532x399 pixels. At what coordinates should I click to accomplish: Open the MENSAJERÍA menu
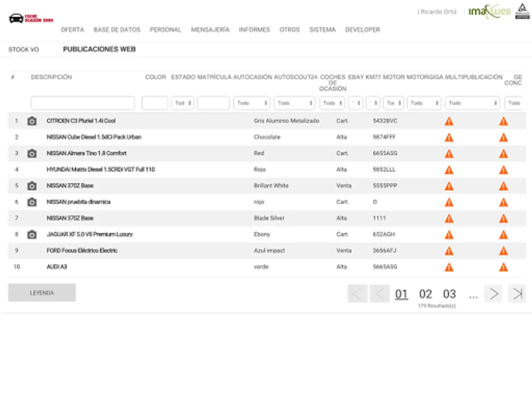pyautogui.click(x=210, y=30)
